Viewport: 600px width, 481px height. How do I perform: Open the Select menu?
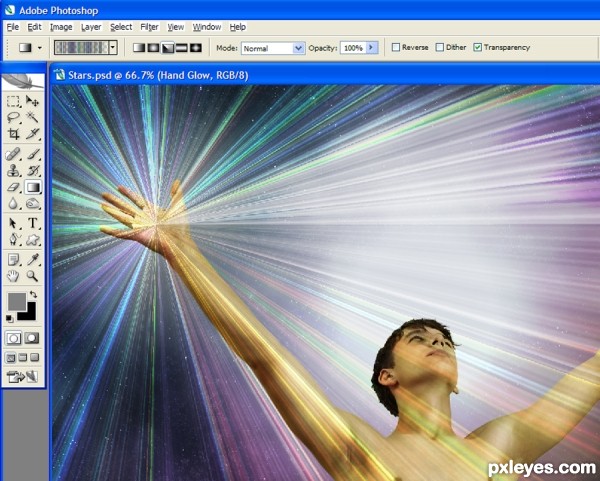point(121,27)
